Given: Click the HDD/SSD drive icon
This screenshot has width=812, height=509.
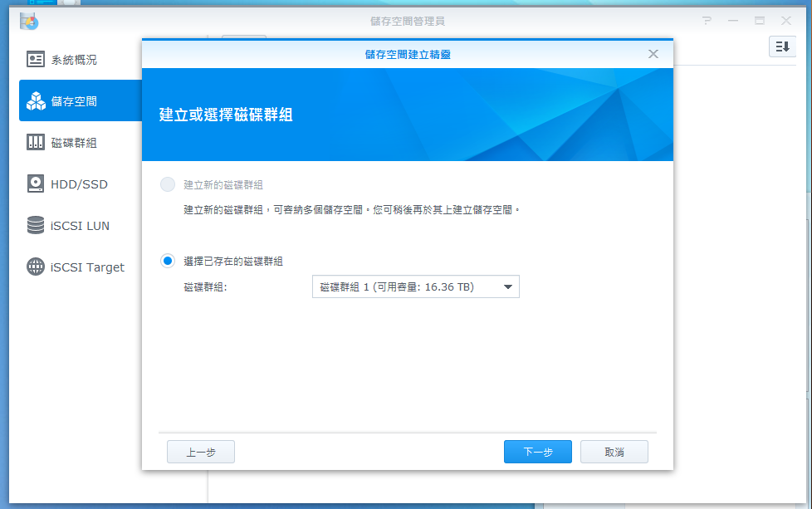Looking at the screenshot, I should (35, 184).
